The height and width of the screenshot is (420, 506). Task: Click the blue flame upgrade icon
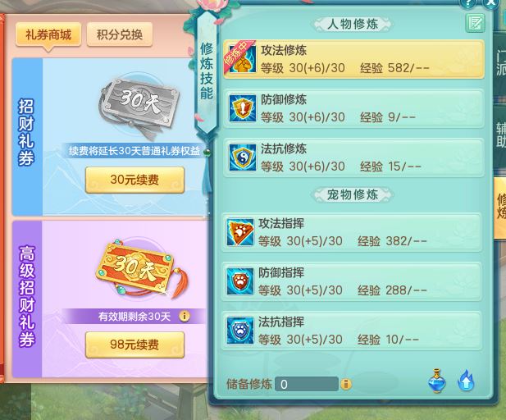(x=466, y=381)
